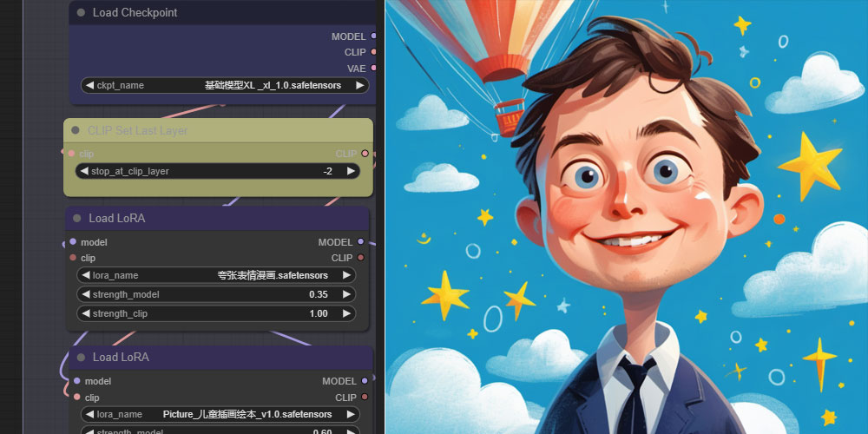Increase strength_model 0.35 with right arrow
The image size is (868, 434).
coord(346,294)
